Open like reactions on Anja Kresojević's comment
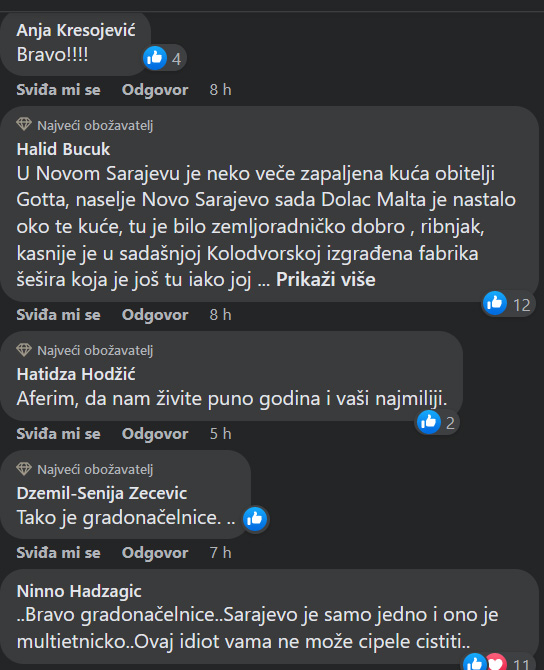Image resolution: width=544 pixels, height=670 pixels. coord(165,58)
